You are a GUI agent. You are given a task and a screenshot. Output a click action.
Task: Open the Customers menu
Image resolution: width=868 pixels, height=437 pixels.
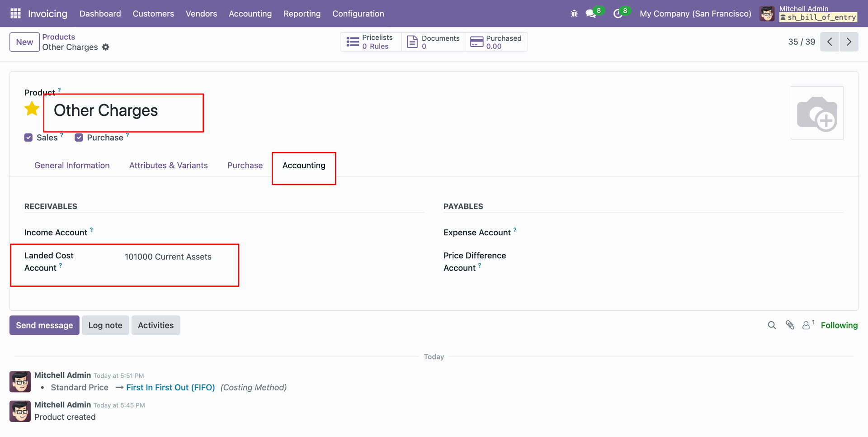153,14
